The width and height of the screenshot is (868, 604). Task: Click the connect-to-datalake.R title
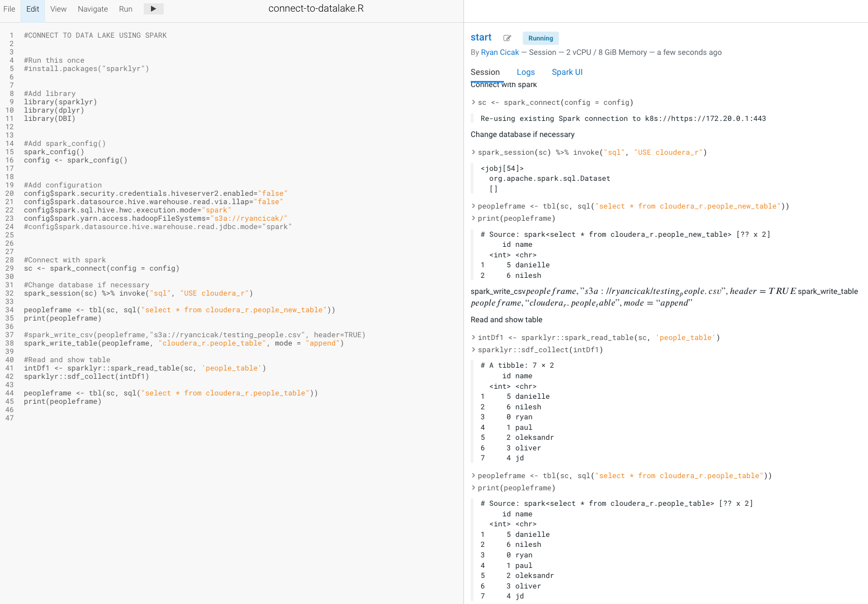tap(315, 8)
